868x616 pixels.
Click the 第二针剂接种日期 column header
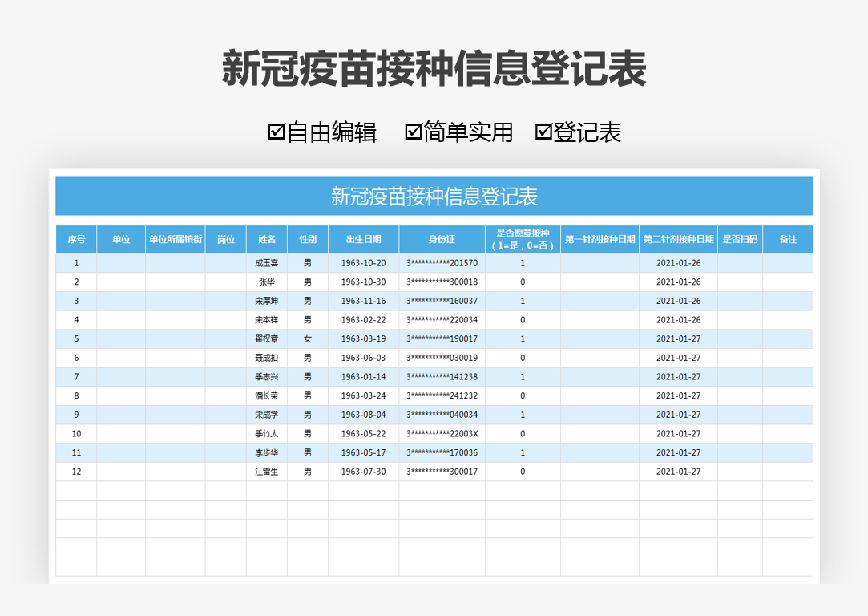pyautogui.click(x=680, y=239)
